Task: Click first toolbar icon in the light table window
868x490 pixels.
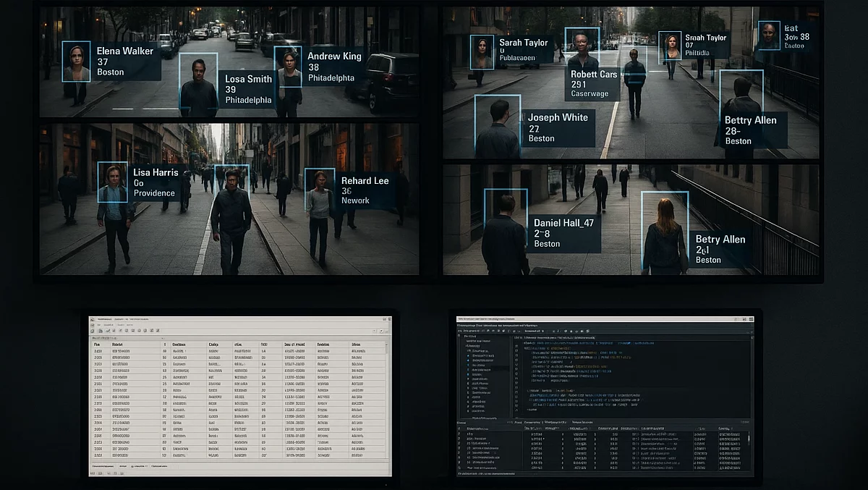Action: point(93,330)
